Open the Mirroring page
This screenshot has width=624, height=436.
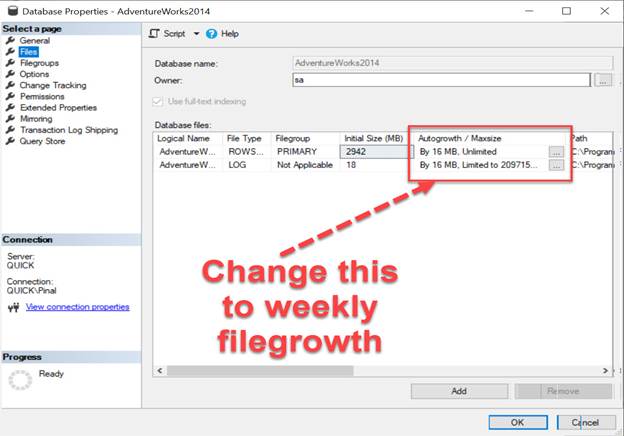[x=36, y=119]
